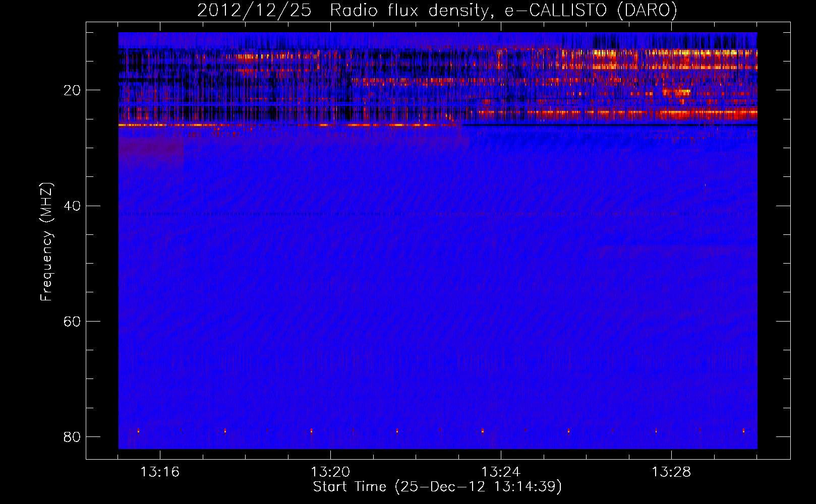Click the "Frequency (MHZ)" axis label
This screenshot has height=504, width=816.
pos(46,242)
